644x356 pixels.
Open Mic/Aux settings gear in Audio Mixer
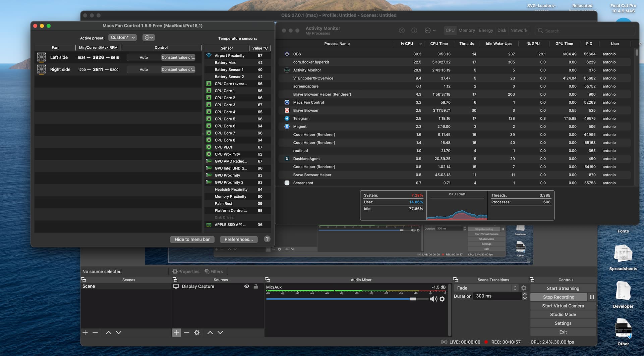click(442, 299)
